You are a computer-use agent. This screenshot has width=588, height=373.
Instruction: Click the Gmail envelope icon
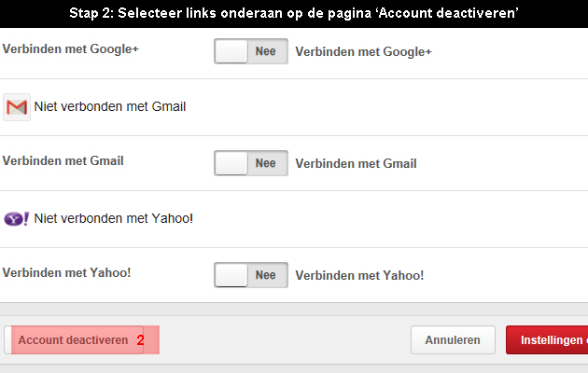pyautogui.click(x=17, y=107)
